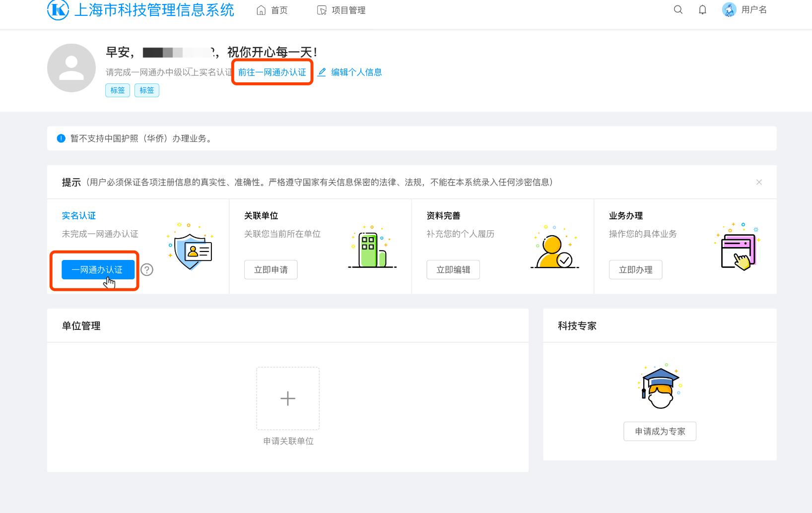This screenshot has width=812, height=513.
Task: Click the system logo icon at top left
Action: click(58, 9)
